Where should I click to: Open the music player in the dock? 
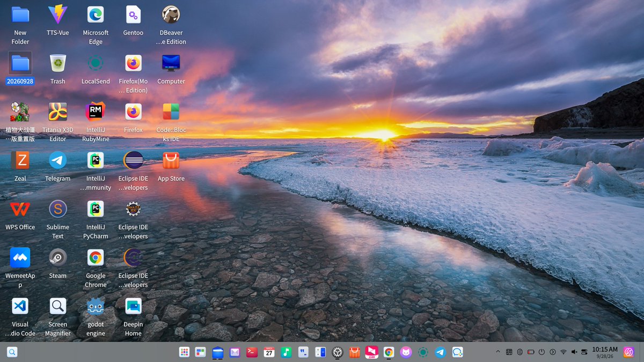286,352
